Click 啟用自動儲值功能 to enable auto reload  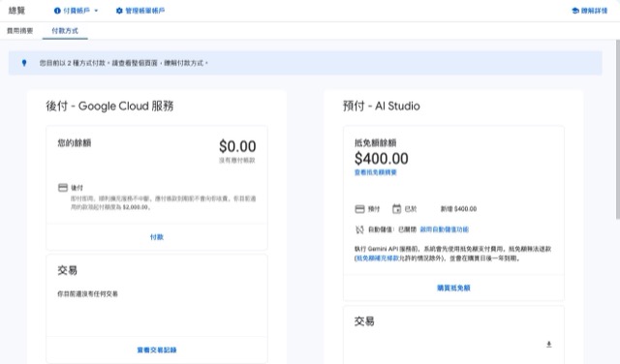(x=445, y=229)
